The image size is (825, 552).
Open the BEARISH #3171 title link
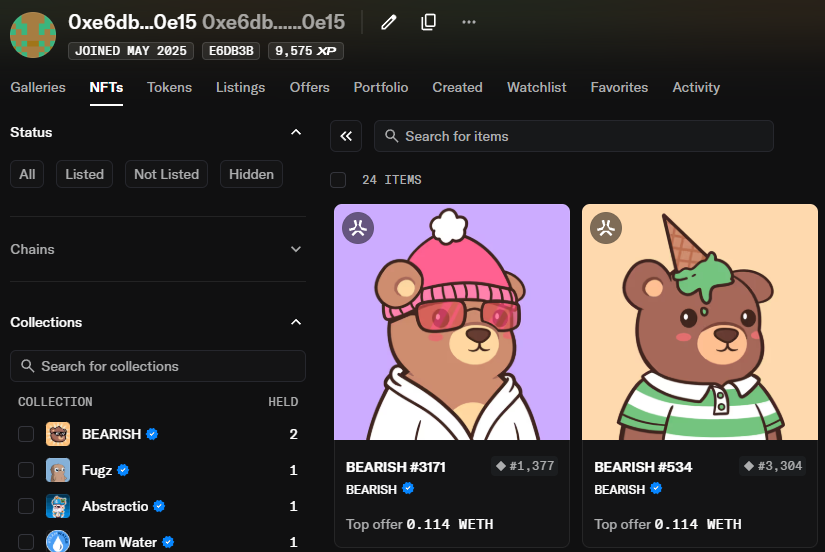coord(396,467)
